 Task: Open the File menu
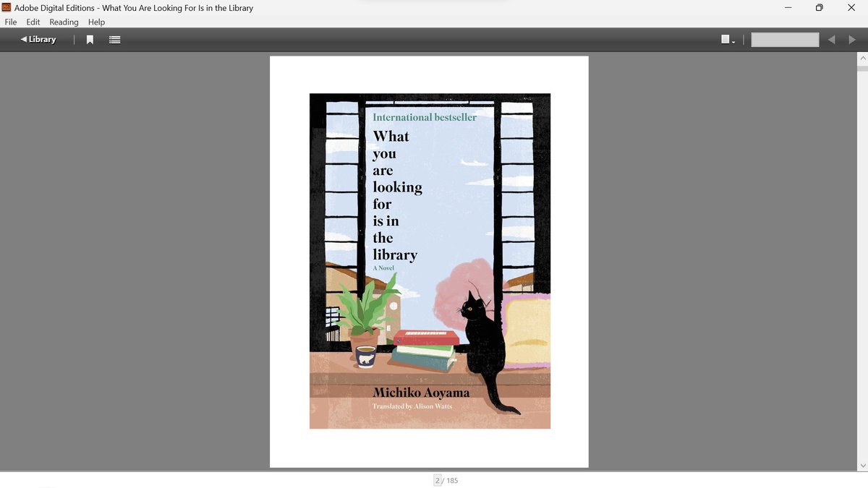point(11,22)
